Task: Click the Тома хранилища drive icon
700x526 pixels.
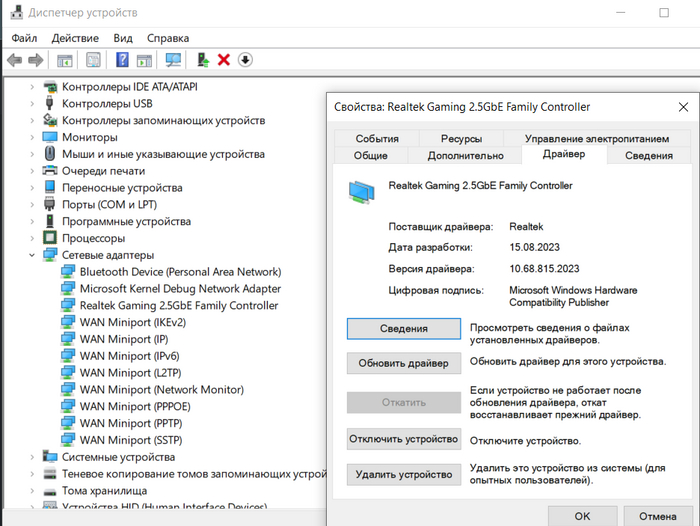Action: click(x=50, y=491)
